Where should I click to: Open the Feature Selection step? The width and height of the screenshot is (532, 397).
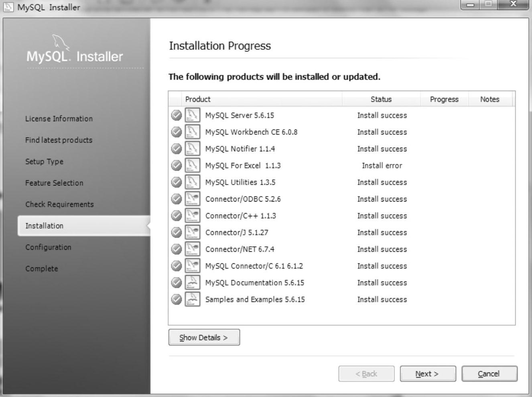click(54, 183)
